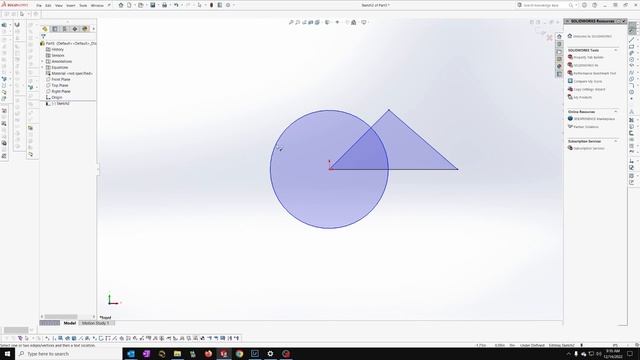Viewport: 640px width, 360px height.
Task: Open the Appearances tab in task pane
Action: [x=559, y=67]
